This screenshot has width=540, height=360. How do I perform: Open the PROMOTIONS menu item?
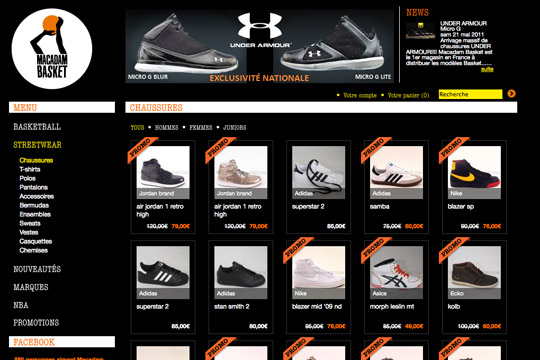[x=36, y=323]
